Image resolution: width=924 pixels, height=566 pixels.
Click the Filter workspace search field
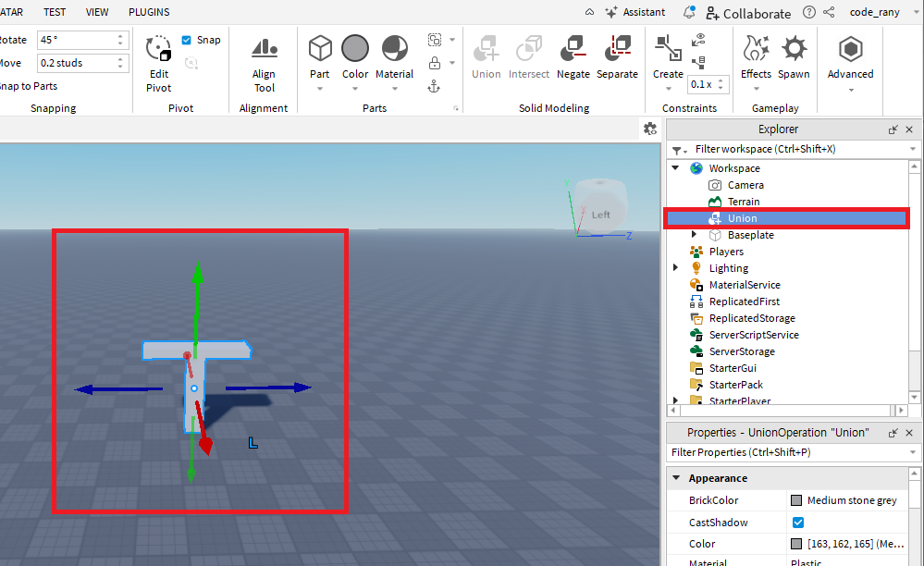pyautogui.click(x=793, y=149)
